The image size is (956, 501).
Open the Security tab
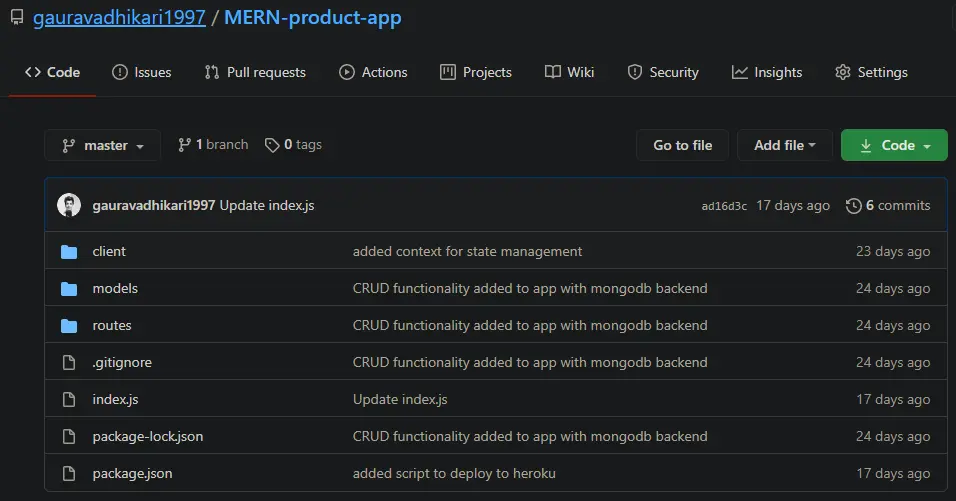point(663,72)
